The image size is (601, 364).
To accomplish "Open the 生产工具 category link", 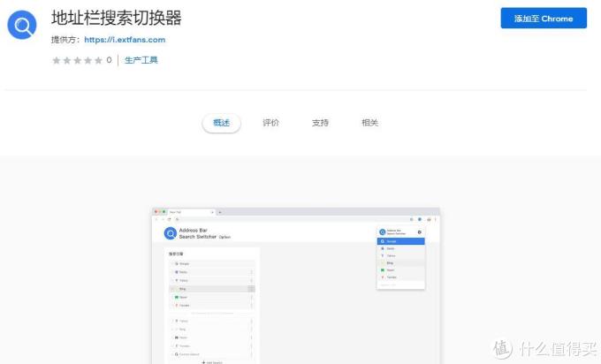I will (x=141, y=60).
